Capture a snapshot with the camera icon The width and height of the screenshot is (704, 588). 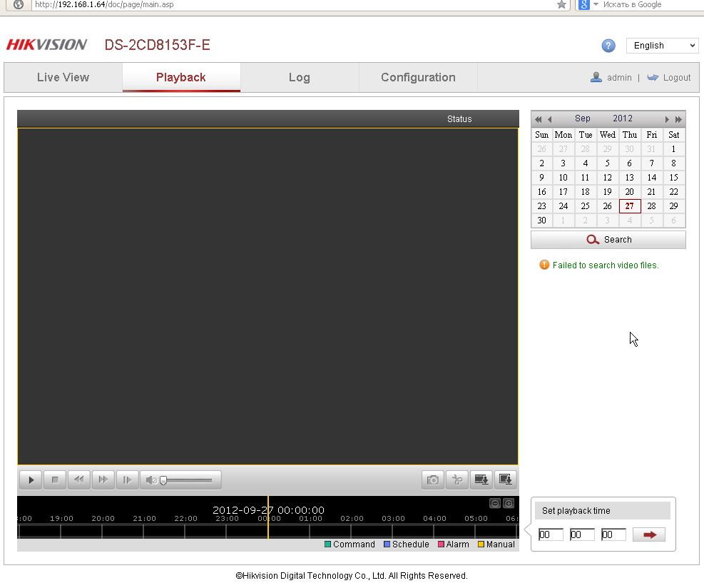tap(433, 480)
